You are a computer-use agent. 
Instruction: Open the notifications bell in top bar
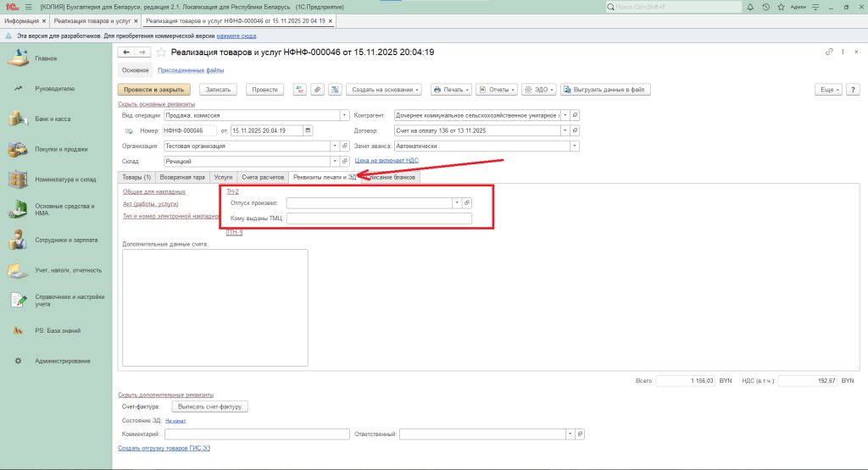[752, 7]
